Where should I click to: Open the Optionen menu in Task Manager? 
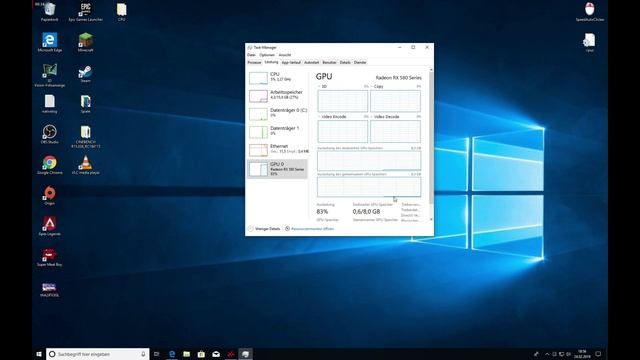pyautogui.click(x=267, y=55)
